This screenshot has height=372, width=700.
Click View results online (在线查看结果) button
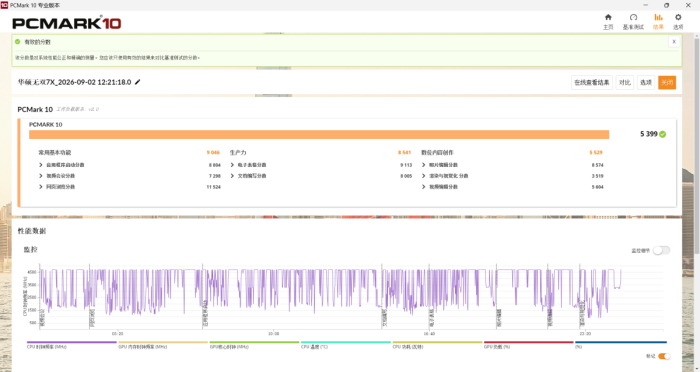tap(592, 82)
